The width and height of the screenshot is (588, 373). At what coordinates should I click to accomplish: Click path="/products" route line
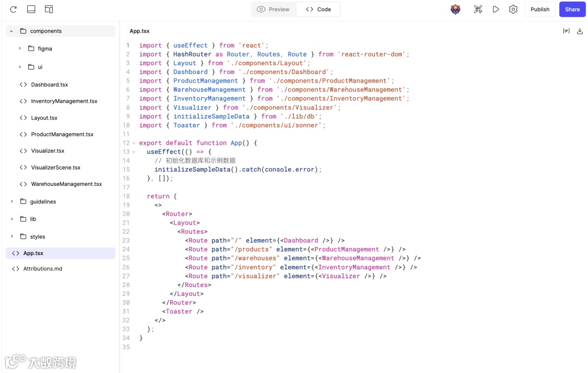tap(242, 250)
